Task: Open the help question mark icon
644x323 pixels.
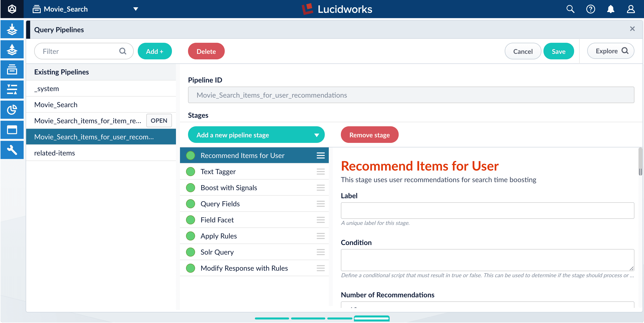Action: point(590,9)
